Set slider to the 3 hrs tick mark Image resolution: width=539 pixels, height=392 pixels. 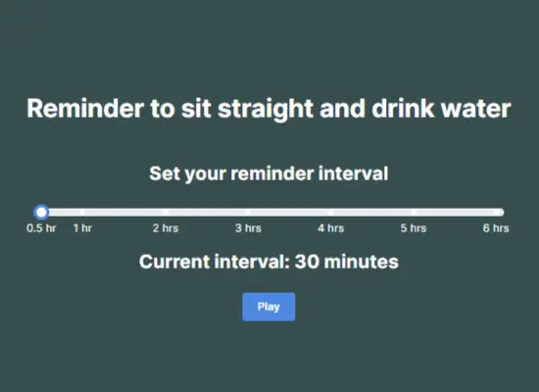click(248, 212)
